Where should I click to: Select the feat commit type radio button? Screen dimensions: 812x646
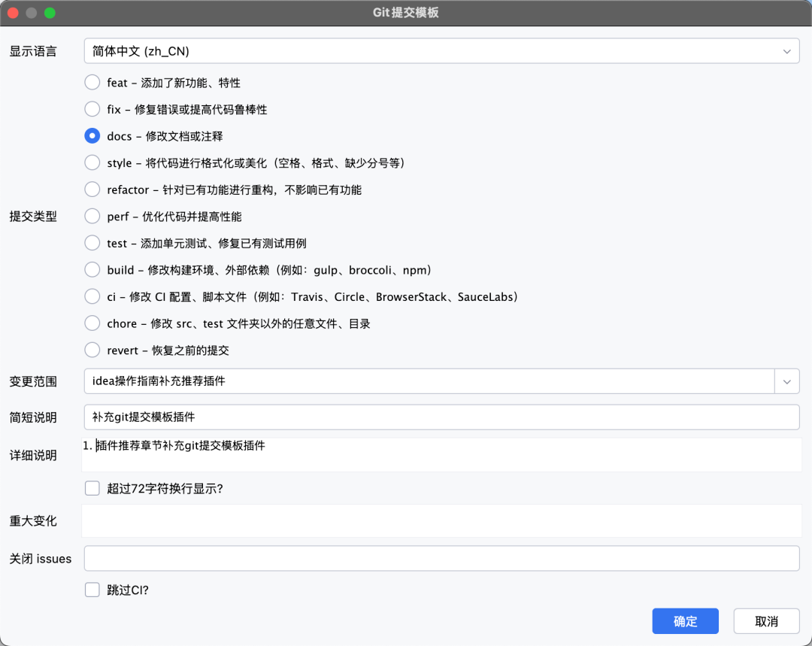[x=92, y=82]
